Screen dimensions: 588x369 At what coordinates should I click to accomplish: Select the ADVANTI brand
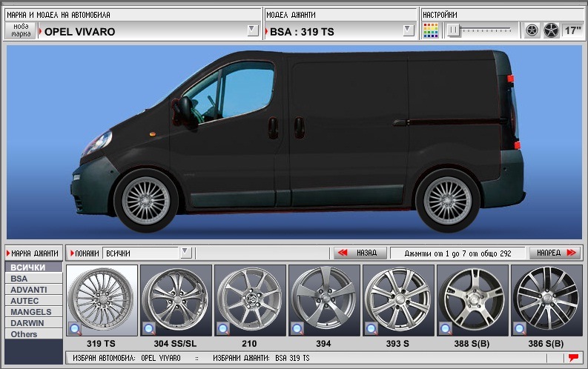click(34, 290)
